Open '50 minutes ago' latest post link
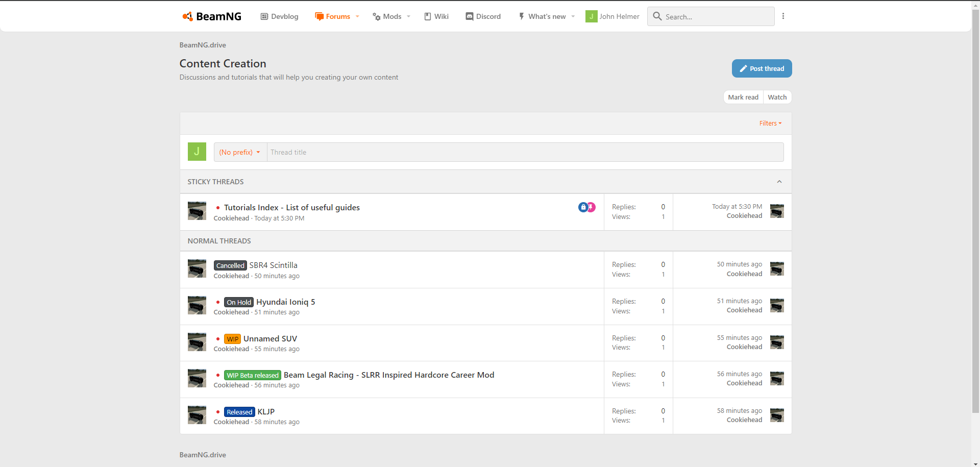Image resolution: width=980 pixels, height=467 pixels. [739, 264]
